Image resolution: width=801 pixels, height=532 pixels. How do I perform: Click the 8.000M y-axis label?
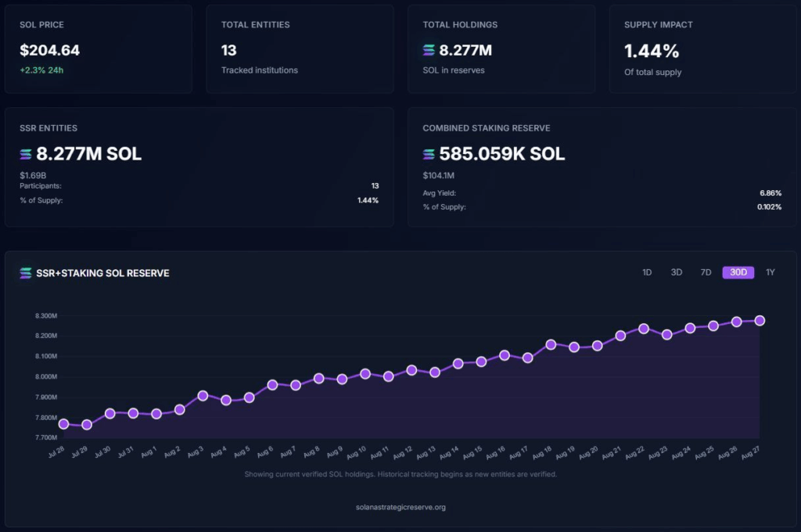(x=46, y=376)
